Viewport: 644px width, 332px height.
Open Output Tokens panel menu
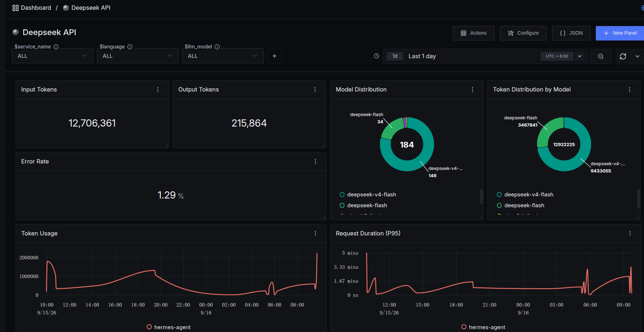pyautogui.click(x=315, y=90)
